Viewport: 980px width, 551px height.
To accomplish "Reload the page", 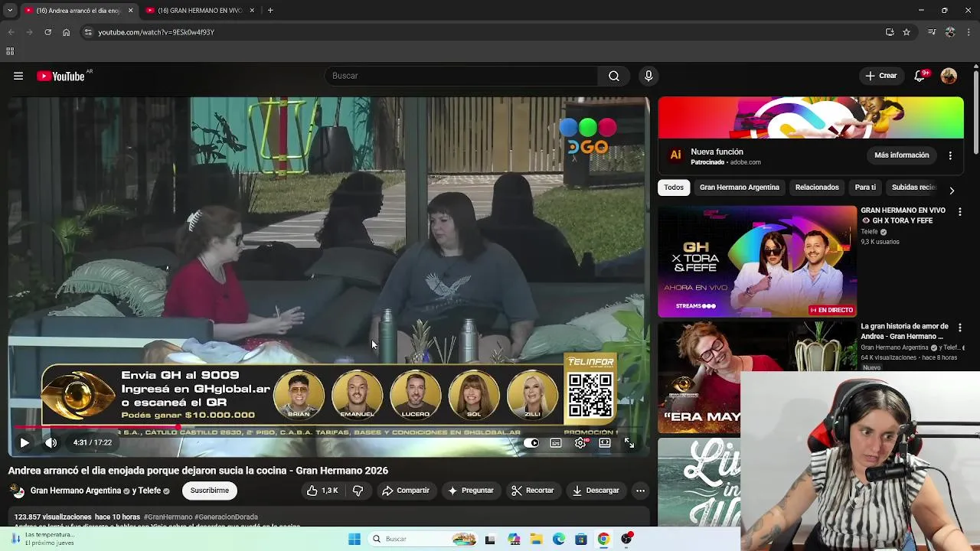I will [x=47, y=32].
